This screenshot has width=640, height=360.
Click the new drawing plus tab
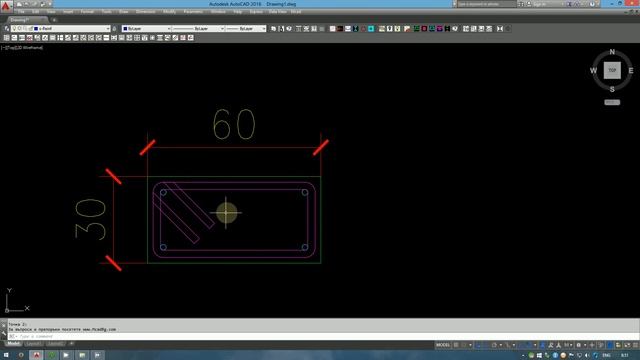pyautogui.click(x=54, y=20)
